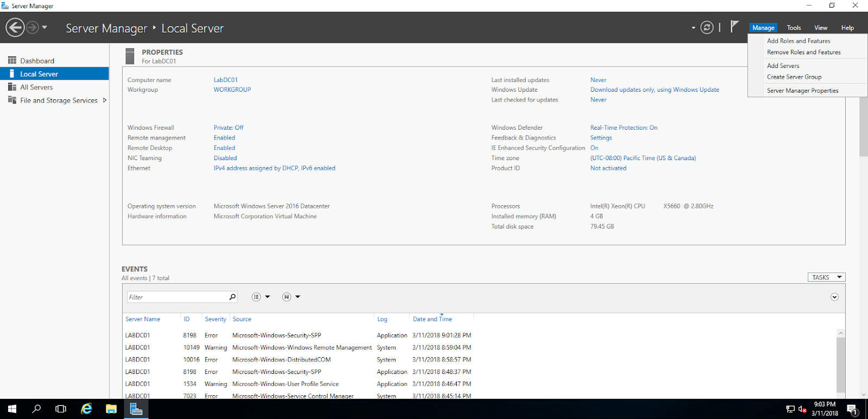The height and width of the screenshot is (419, 868).
Task: Open Ethernet IPv4 address settings link
Action: pyautogui.click(x=275, y=168)
